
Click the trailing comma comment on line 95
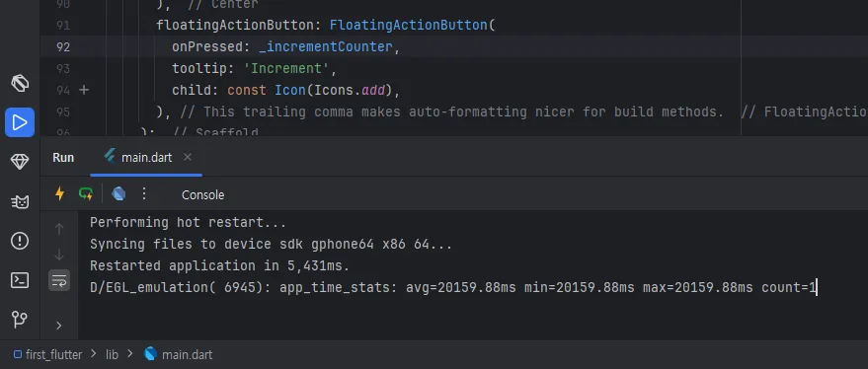(x=451, y=112)
